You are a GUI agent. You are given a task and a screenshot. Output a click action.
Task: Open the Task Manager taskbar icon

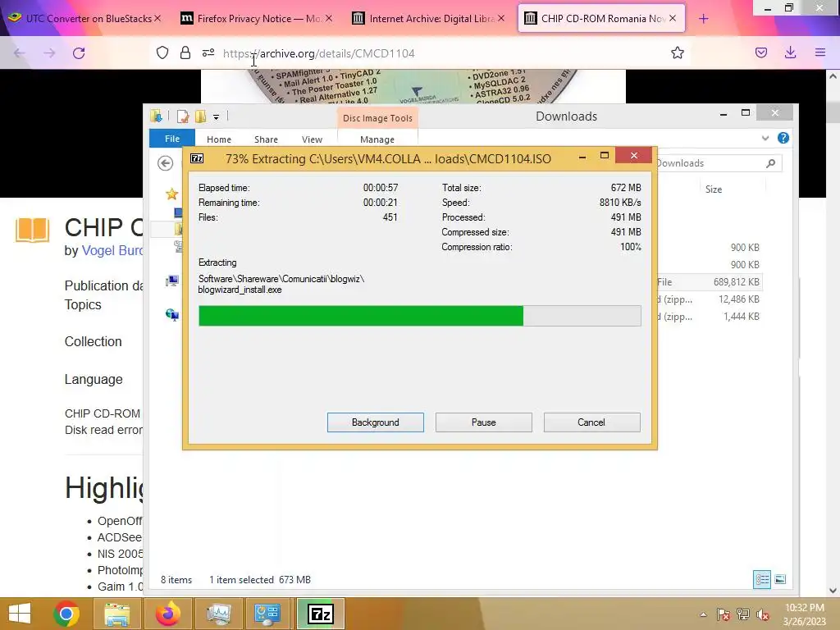click(x=218, y=614)
